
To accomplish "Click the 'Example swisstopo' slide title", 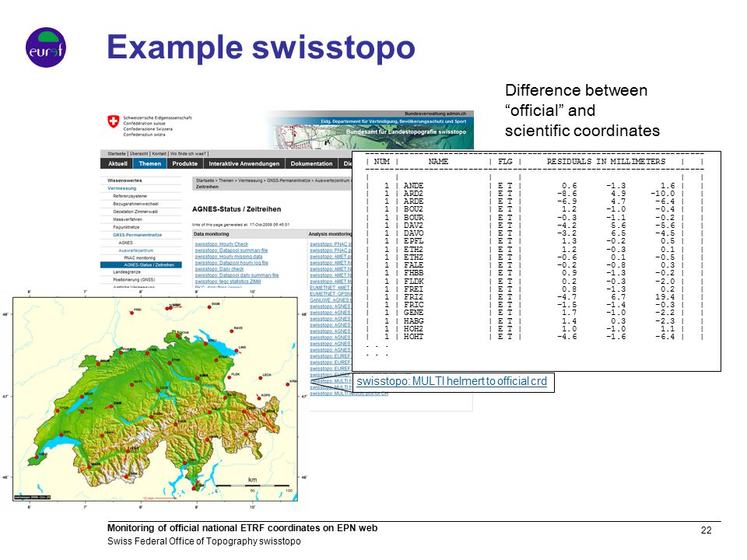I will 261,47.
